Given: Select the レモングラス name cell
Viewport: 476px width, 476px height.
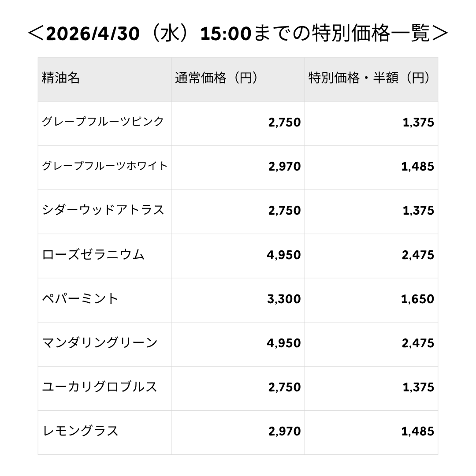Looking at the screenshot, I should pyautogui.click(x=80, y=431).
